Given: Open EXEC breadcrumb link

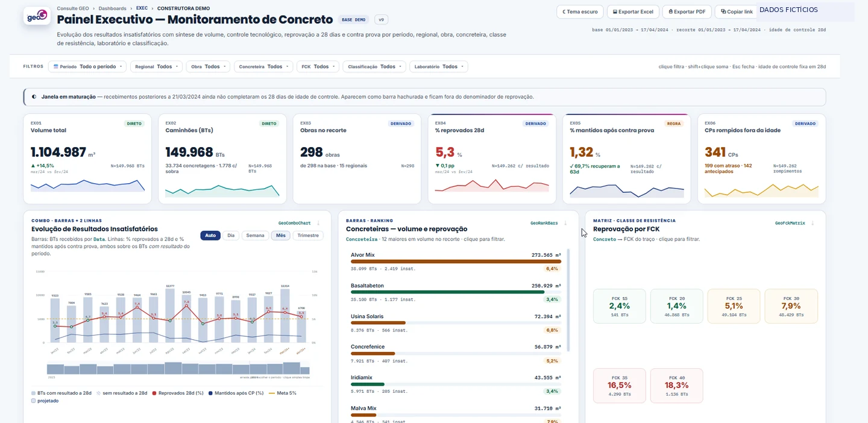Looking at the screenshot, I should coord(142,8).
